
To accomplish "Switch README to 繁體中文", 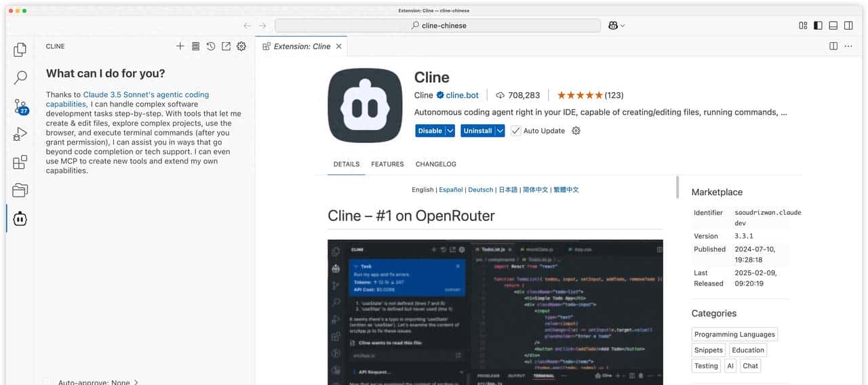I will [566, 190].
